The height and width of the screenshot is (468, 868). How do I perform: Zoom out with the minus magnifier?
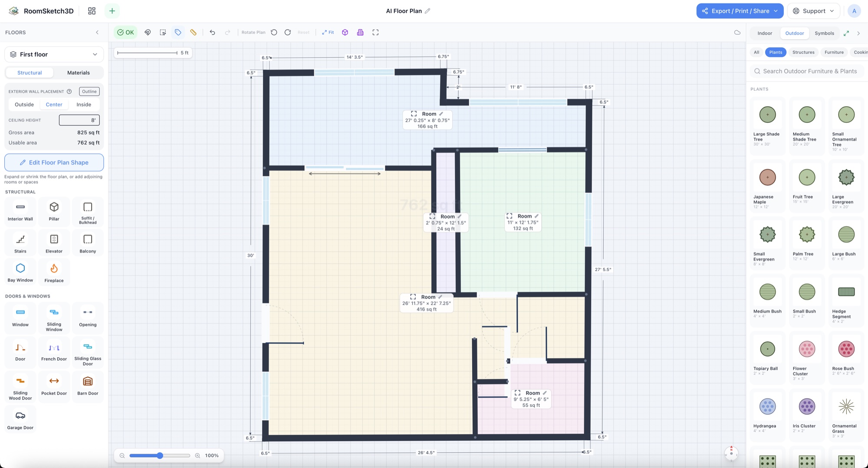[122, 455]
